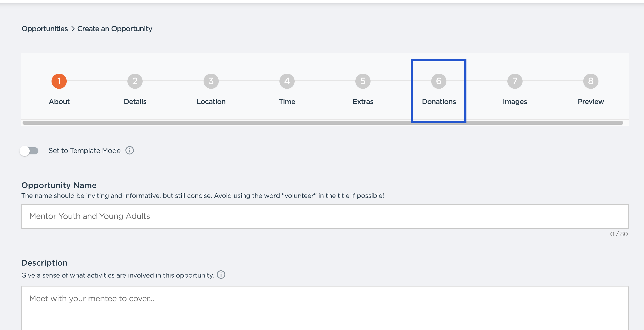Click the step 2 Details circle
The height and width of the screenshot is (330, 644).
pyautogui.click(x=135, y=81)
